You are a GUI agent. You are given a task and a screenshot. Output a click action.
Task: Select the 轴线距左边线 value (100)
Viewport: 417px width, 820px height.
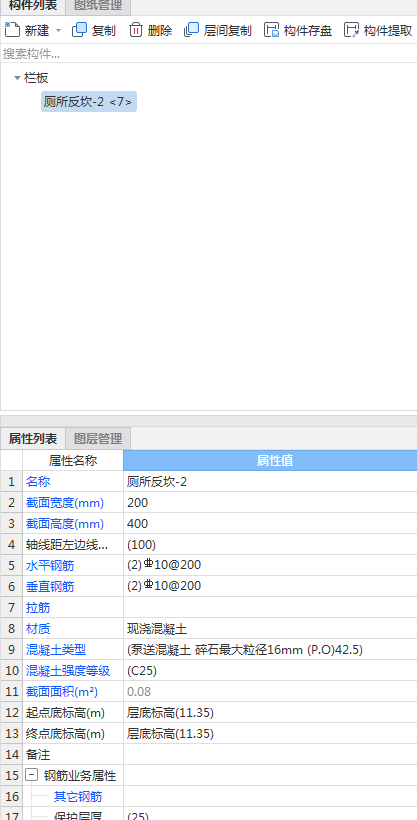[271, 544]
